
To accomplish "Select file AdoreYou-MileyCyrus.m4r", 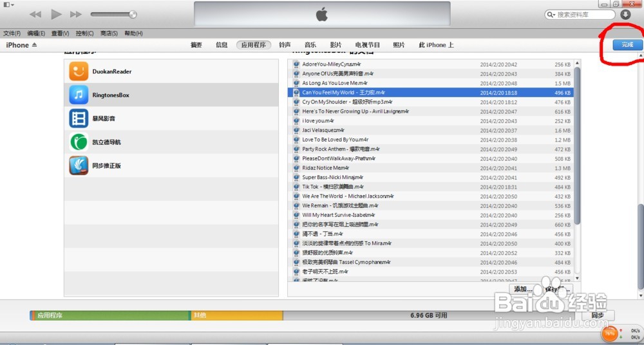I will [x=431, y=64].
